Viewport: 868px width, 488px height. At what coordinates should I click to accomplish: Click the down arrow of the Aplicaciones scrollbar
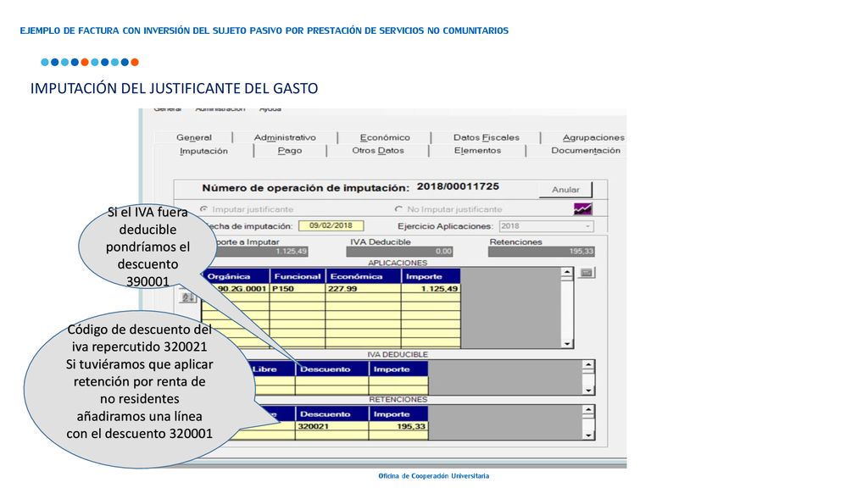click(x=566, y=344)
